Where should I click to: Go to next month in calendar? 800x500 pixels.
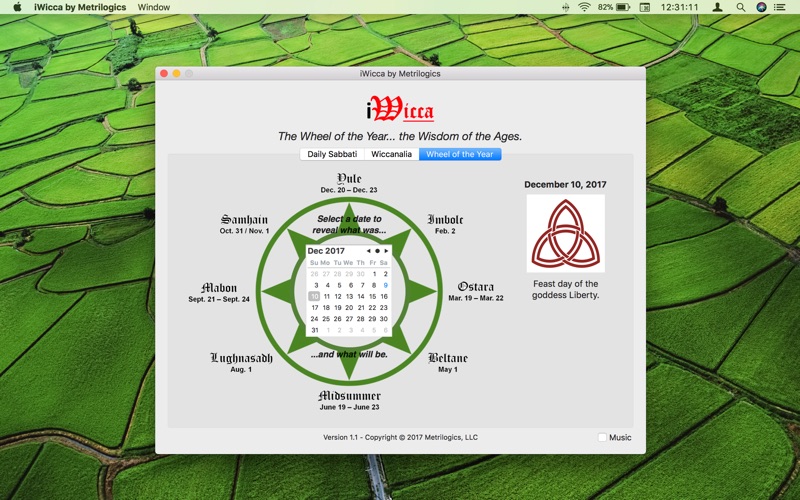click(x=386, y=251)
